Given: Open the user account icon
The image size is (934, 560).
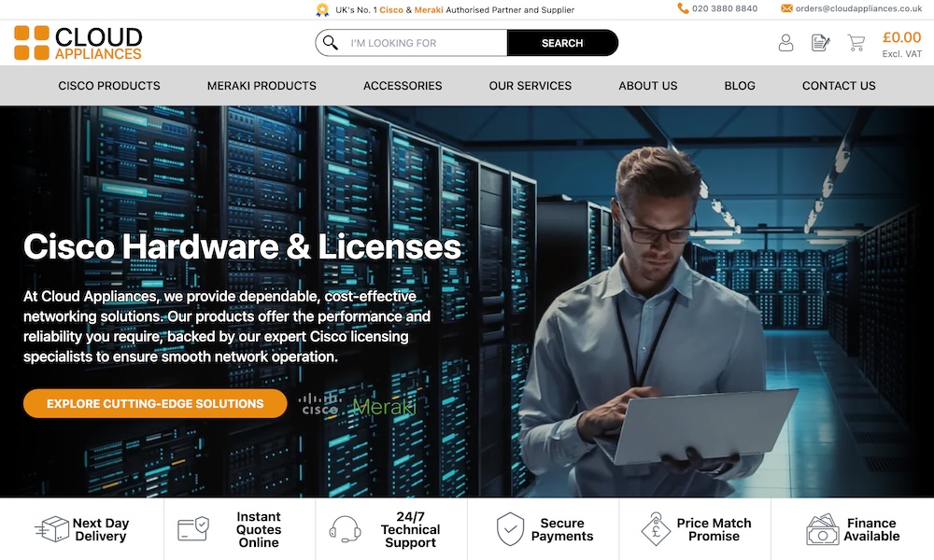Looking at the screenshot, I should tap(785, 43).
